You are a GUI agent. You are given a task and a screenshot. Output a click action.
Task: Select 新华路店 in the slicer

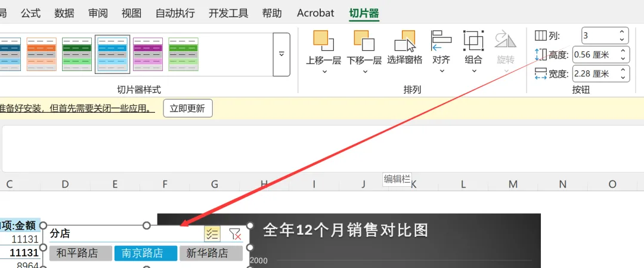tap(210, 253)
